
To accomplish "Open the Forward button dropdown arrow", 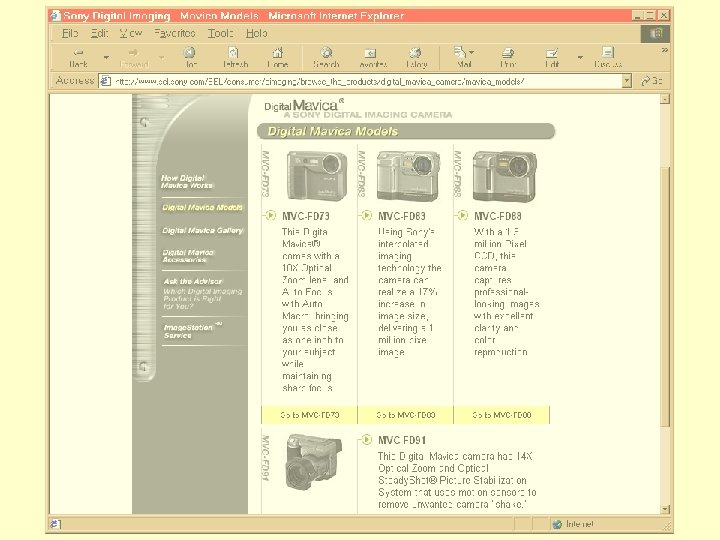I will pyautogui.click(x=162, y=57).
